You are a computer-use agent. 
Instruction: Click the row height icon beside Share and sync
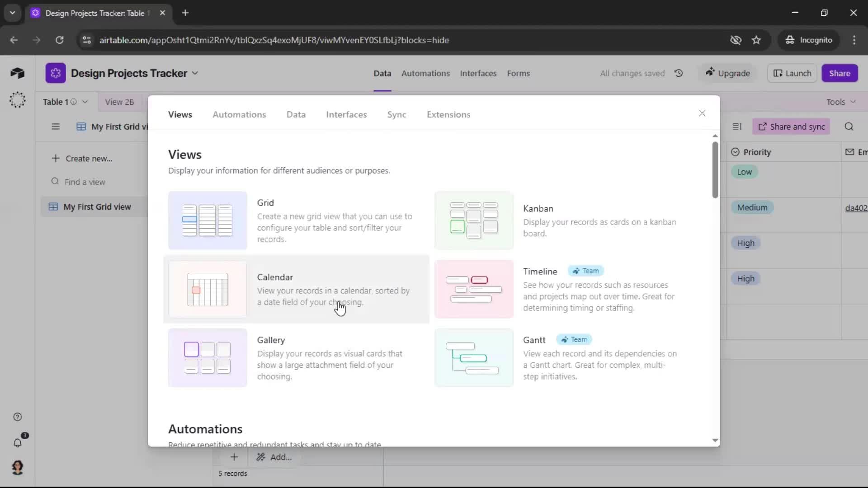click(737, 127)
